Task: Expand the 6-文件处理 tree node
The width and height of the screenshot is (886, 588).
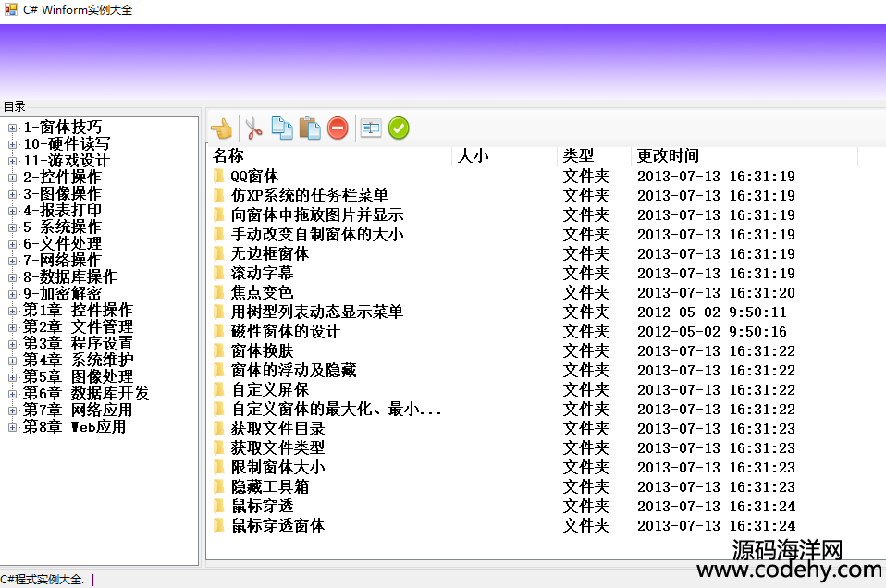Action: coord(12,244)
